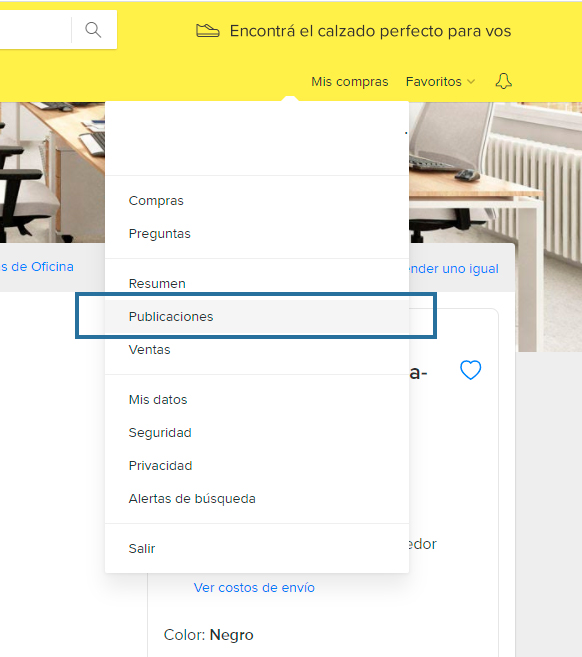Open Mis compras in the header

(349, 81)
